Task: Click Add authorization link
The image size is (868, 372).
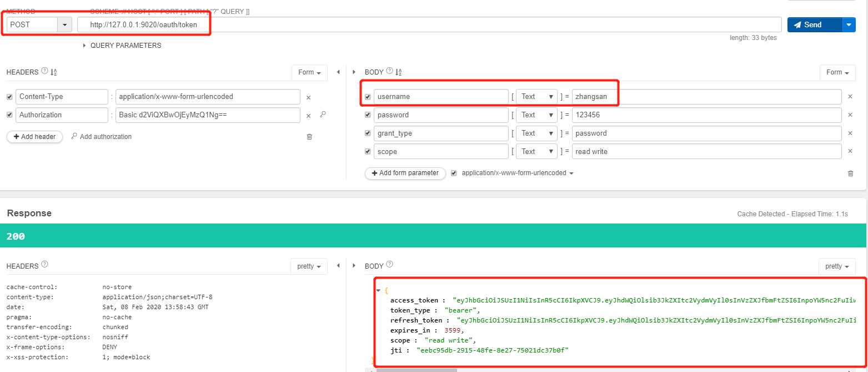Action: 102,137
